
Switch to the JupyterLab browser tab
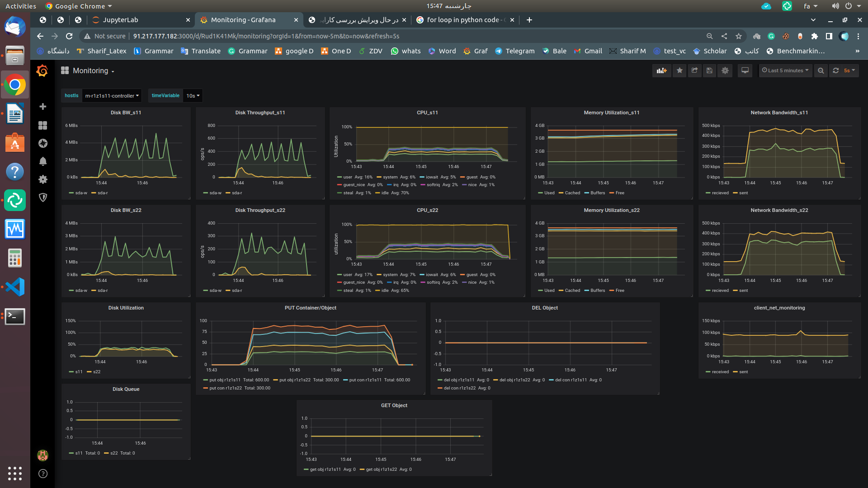(120, 20)
